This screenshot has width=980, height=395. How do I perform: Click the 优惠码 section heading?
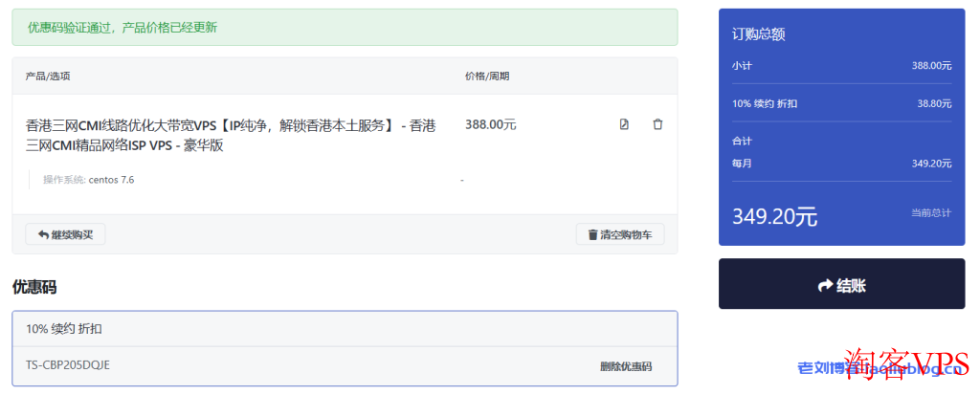(x=34, y=287)
